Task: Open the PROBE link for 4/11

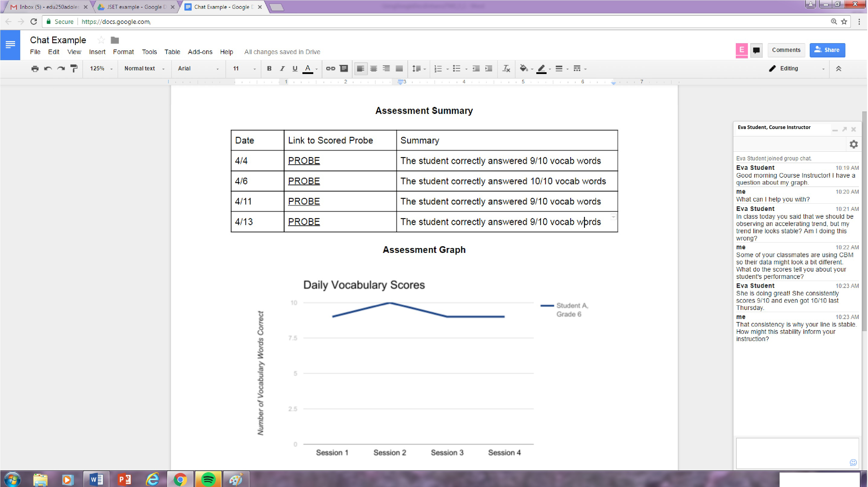Action: 304,201
